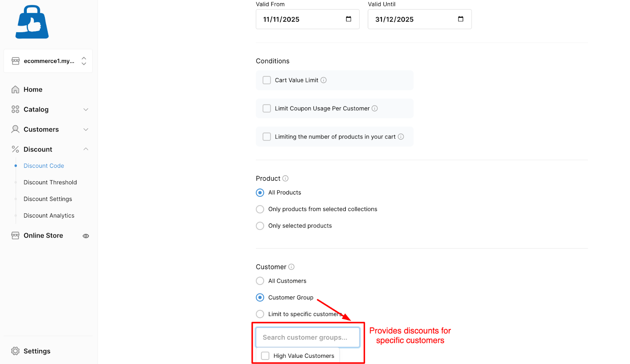Select Only selected products radio option

260,226
